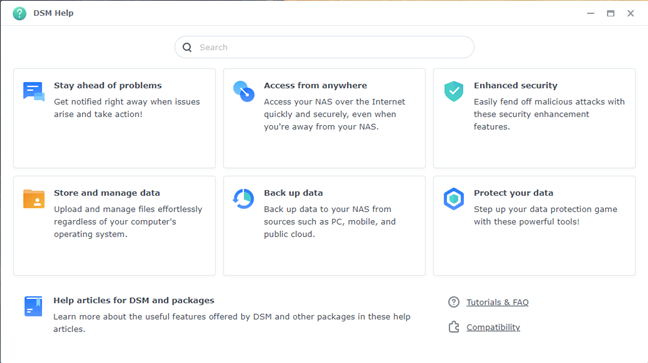Maximize the DSM Help window
This screenshot has width=648, height=363.
(610, 13)
